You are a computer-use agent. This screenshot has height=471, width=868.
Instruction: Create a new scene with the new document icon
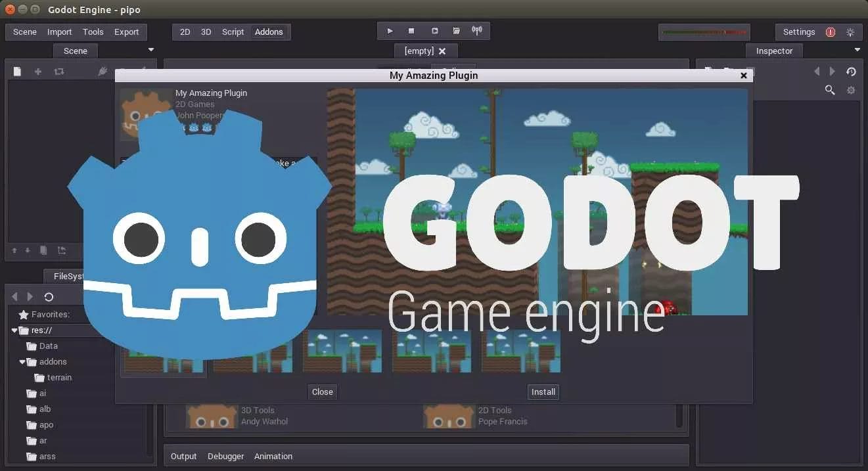(x=16, y=71)
